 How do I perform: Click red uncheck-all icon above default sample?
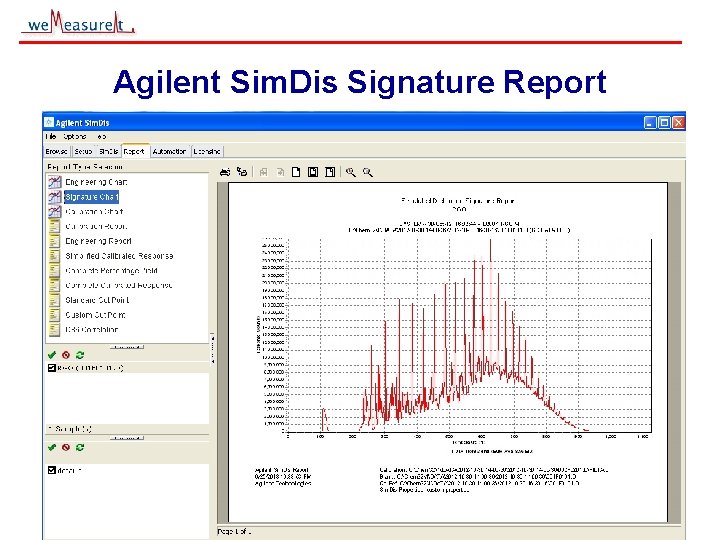point(66,447)
